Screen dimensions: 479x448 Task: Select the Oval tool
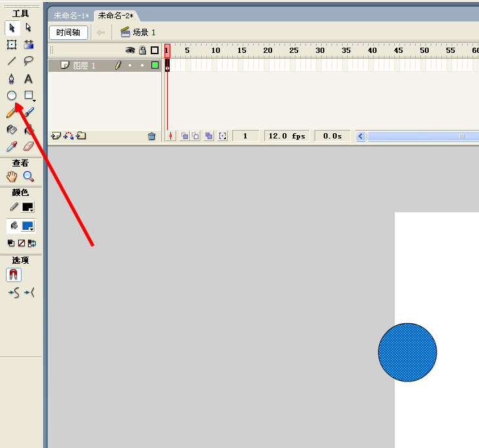pyautogui.click(x=12, y=95)
